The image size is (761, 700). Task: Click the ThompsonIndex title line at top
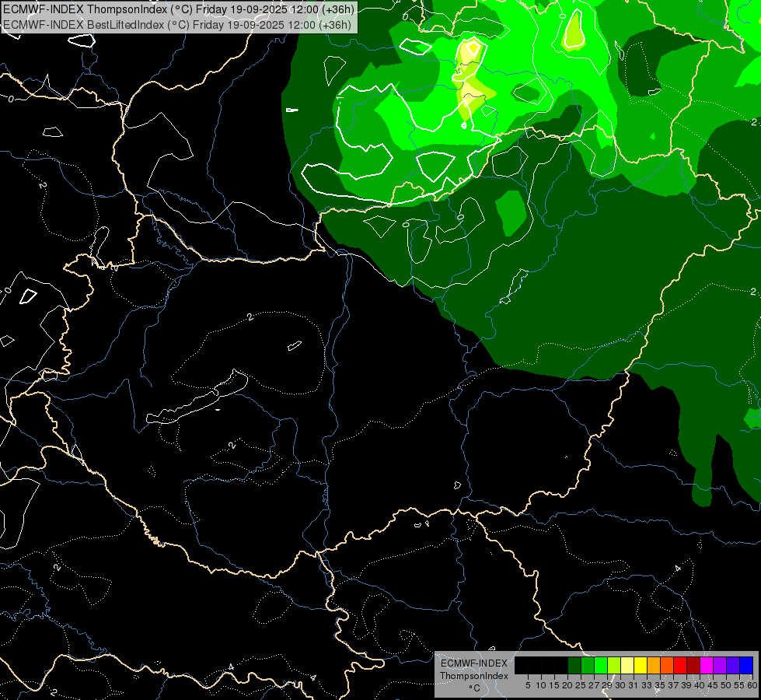(x=179, y=9)
